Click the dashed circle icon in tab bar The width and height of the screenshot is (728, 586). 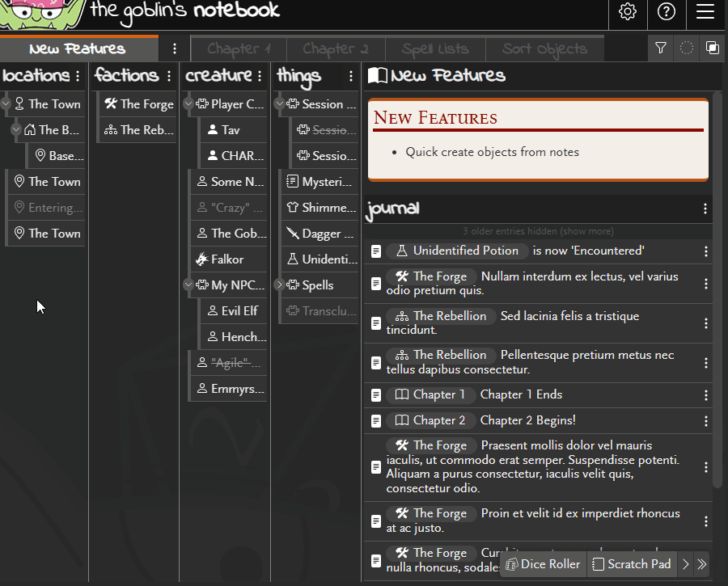coord(687,48)
